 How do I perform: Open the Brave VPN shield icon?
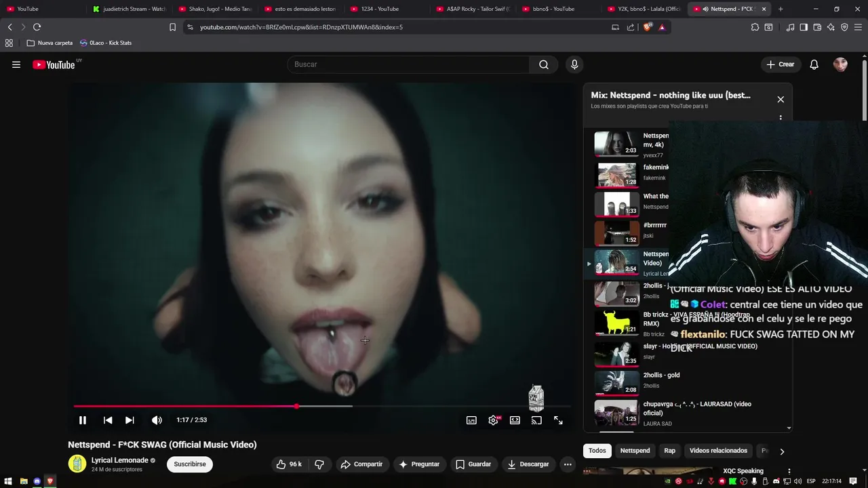point(844,27)
